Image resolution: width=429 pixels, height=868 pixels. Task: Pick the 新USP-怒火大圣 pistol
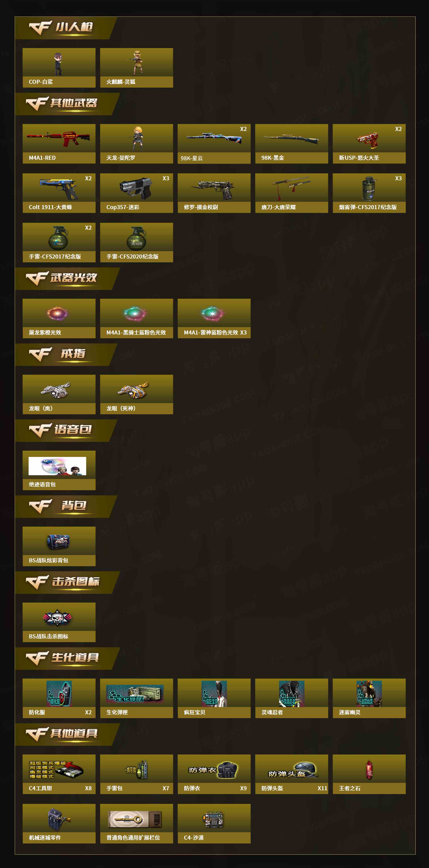coord(369,144)
